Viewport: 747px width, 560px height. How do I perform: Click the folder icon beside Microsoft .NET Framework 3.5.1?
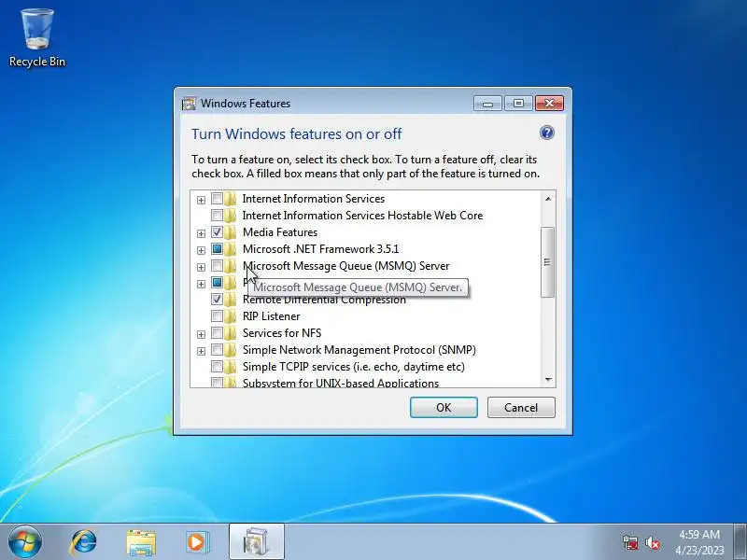point(231,249)
